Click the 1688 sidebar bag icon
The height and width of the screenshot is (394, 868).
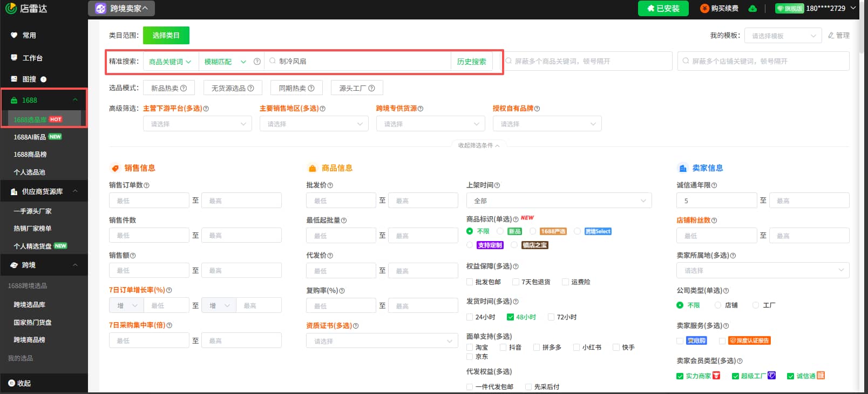(14, 100)
